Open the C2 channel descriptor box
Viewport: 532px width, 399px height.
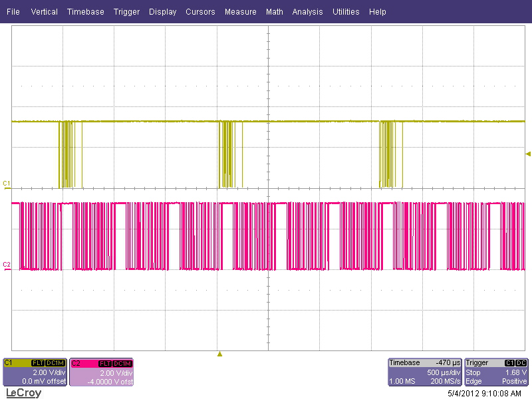pyautogui.click(x=102, y=372)
